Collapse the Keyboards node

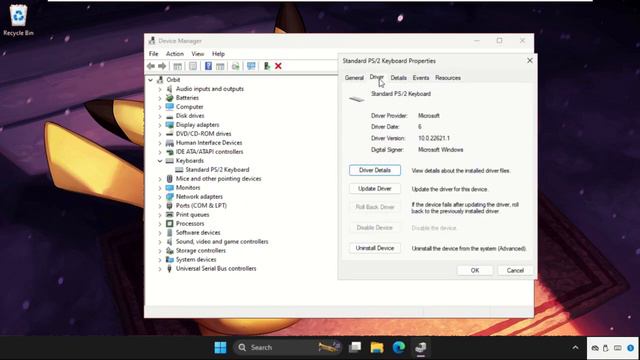[160, 161]
